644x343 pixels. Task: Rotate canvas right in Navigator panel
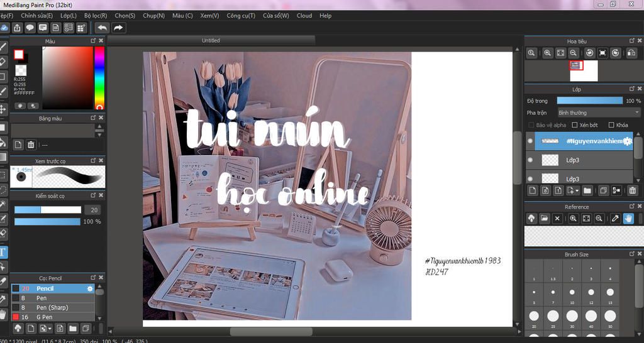(x=615, y=53)
